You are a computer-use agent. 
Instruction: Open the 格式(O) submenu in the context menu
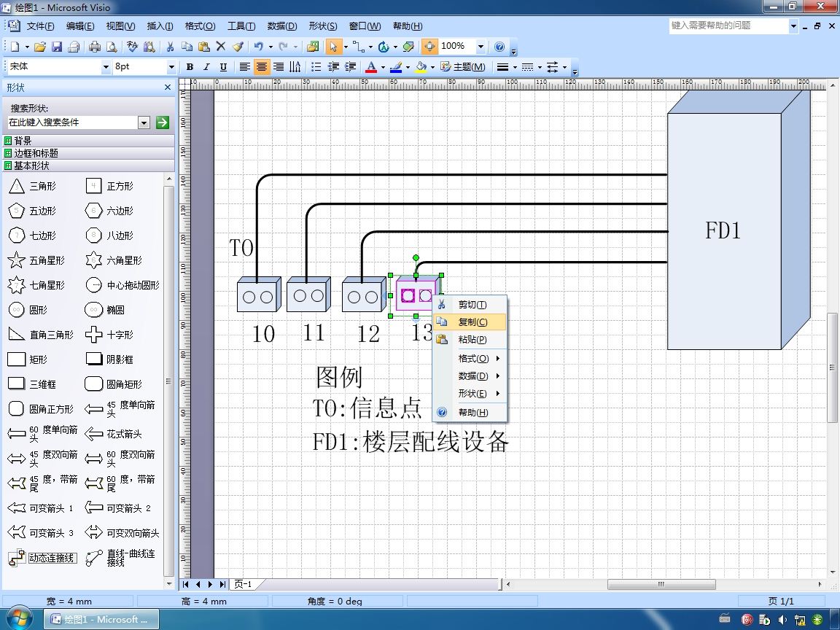click(470, 359)
